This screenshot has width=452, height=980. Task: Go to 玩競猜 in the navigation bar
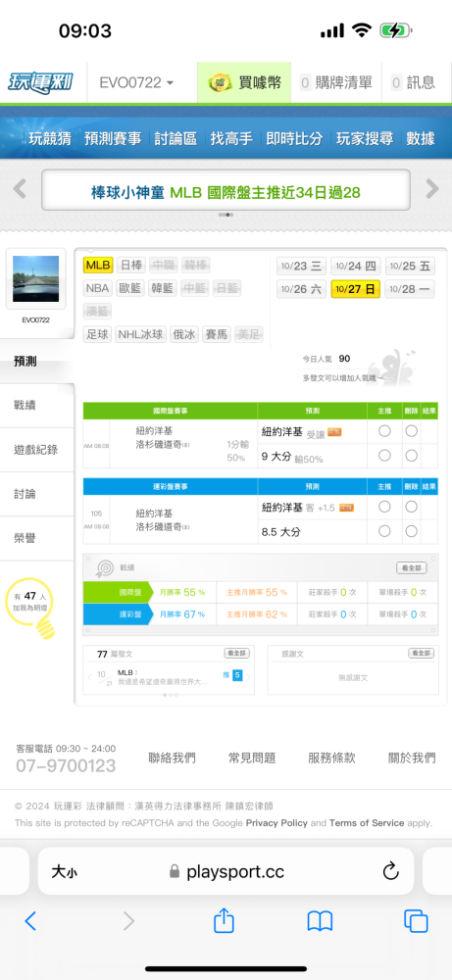(49, 139)
